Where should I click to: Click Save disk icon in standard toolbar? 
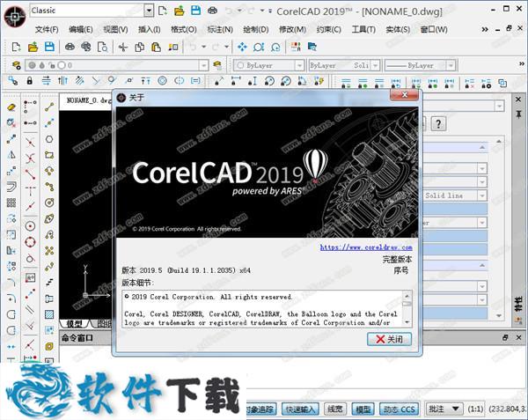click(x=49, y=47)
